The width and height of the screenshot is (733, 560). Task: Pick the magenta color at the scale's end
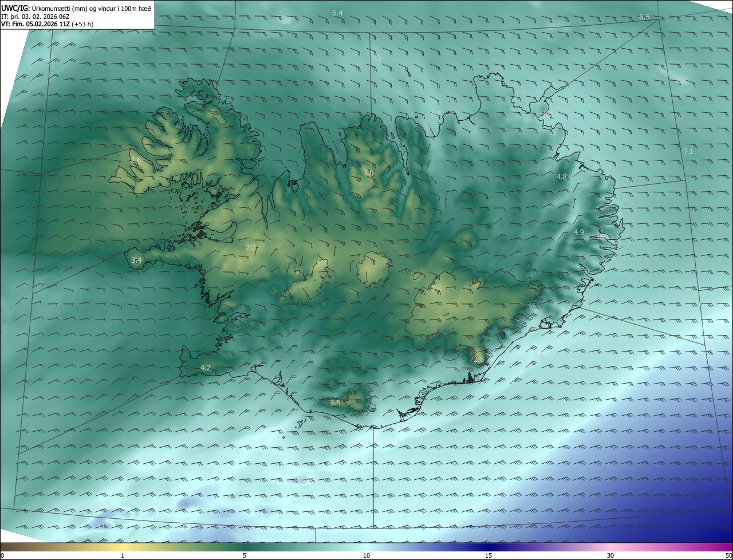pyautogui.click(x=730, y=547)
